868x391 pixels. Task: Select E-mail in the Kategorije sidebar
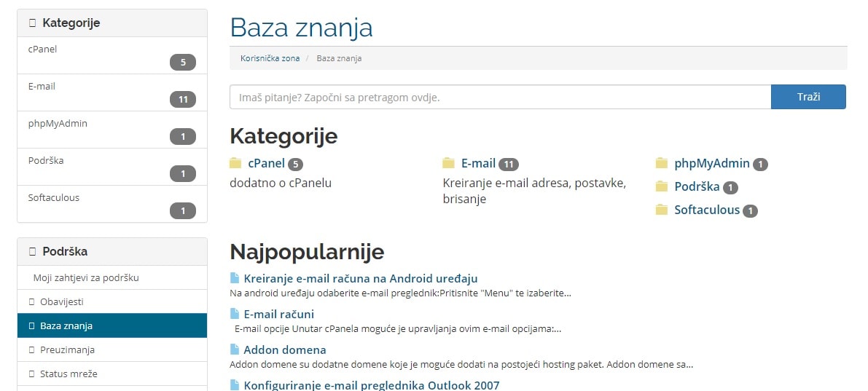click(112, 92)
